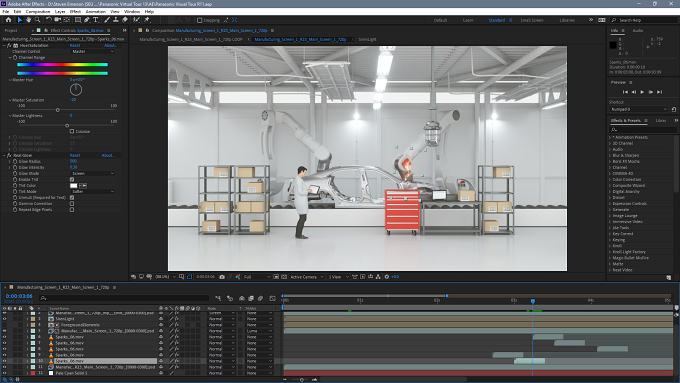Screen dimensions: 680x383
Task: Select the Brush tool
Action: pyautogui.click(x=107, y=20)
